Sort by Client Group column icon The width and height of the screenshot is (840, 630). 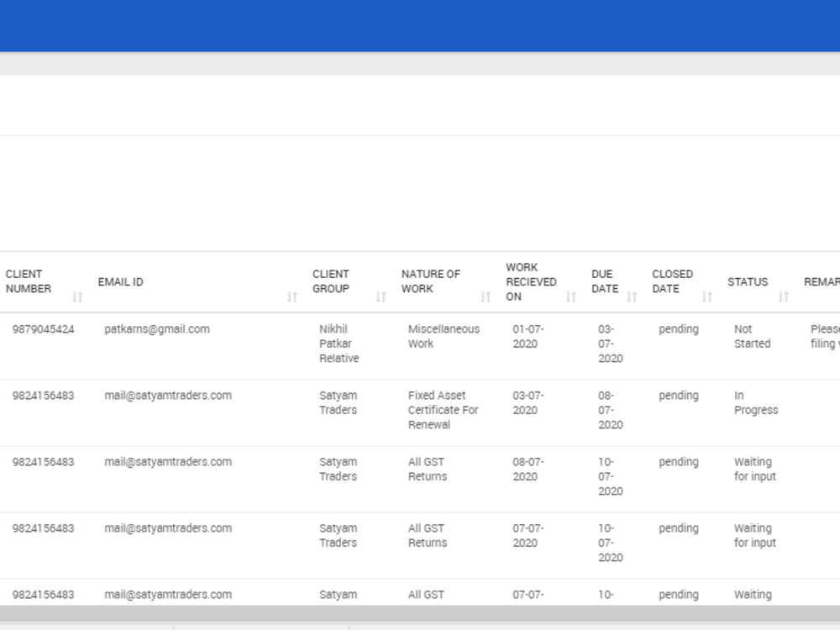coord(381,297)
